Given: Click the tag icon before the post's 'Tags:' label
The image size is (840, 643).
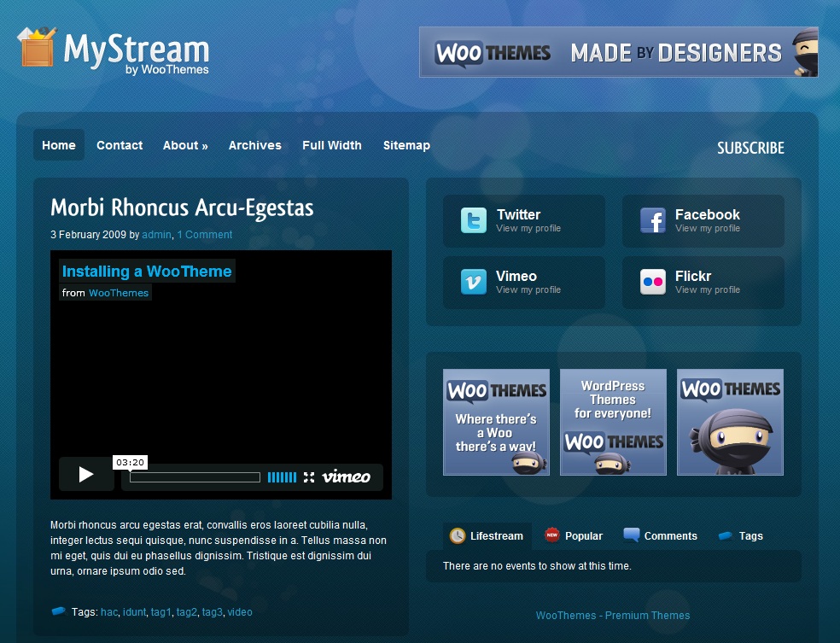Looking at the screenshot, I should coord(58,611).
